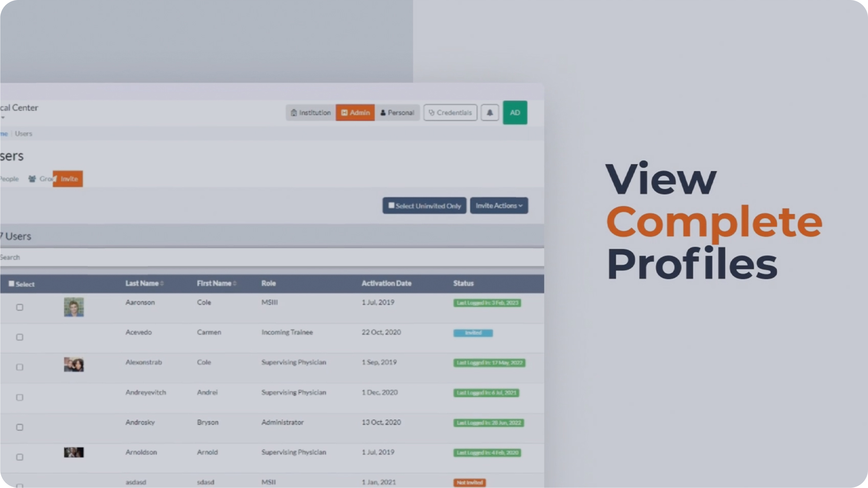This screenshot has width=868, height=488.
Task: Switch to the Personal tab
Action: [397, 113]
